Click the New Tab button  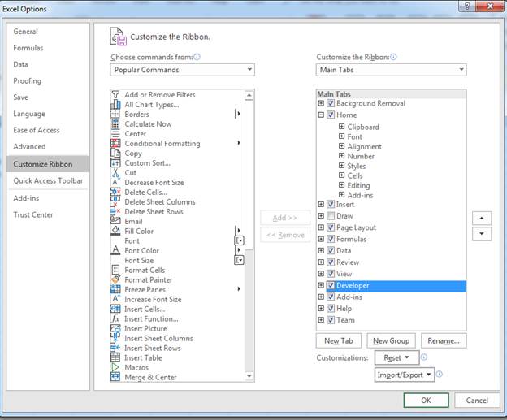point(339,340)
